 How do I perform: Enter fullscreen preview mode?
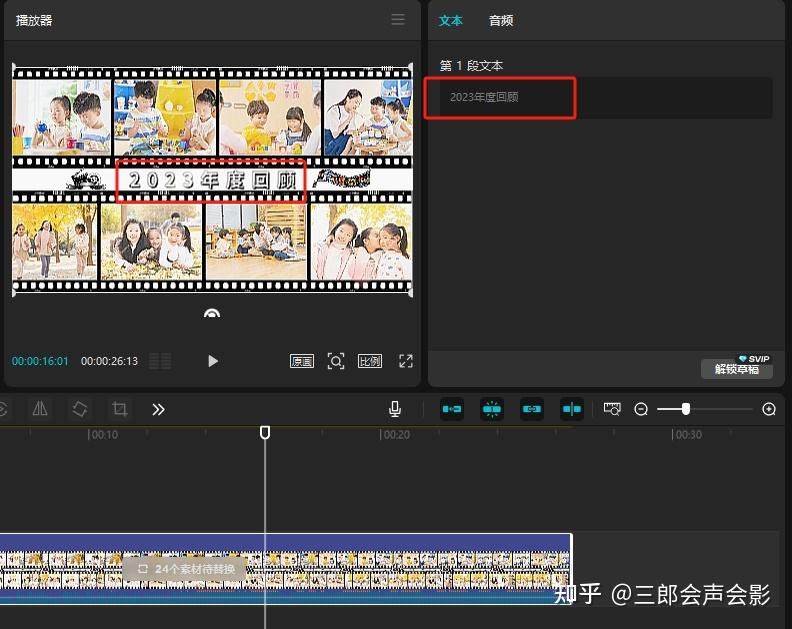pos(406,361)
